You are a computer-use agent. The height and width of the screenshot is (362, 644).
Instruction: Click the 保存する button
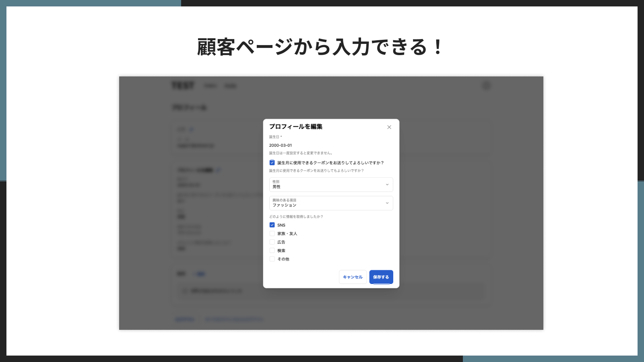381,277
